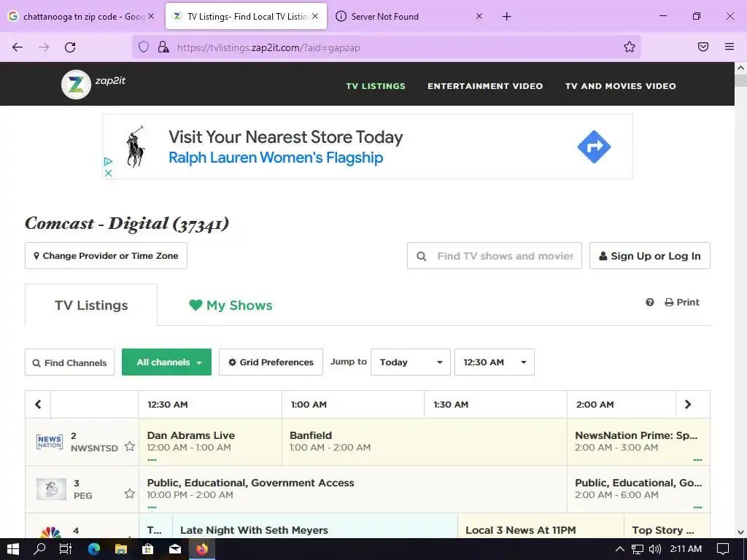This screenshot has height=560, width=747.
Task: Switch to Server Not Found tab
Action: coord(410,16)
